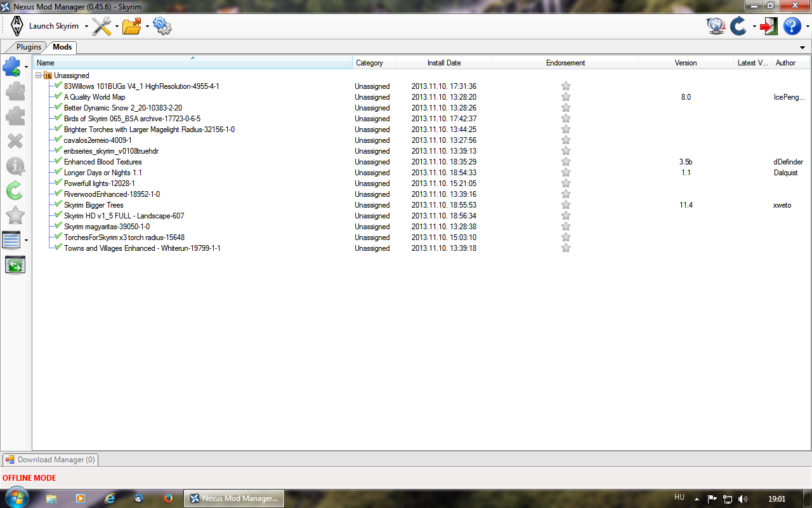Click the logout red arrow icon
812x508 pixels.
click(769, 26)
